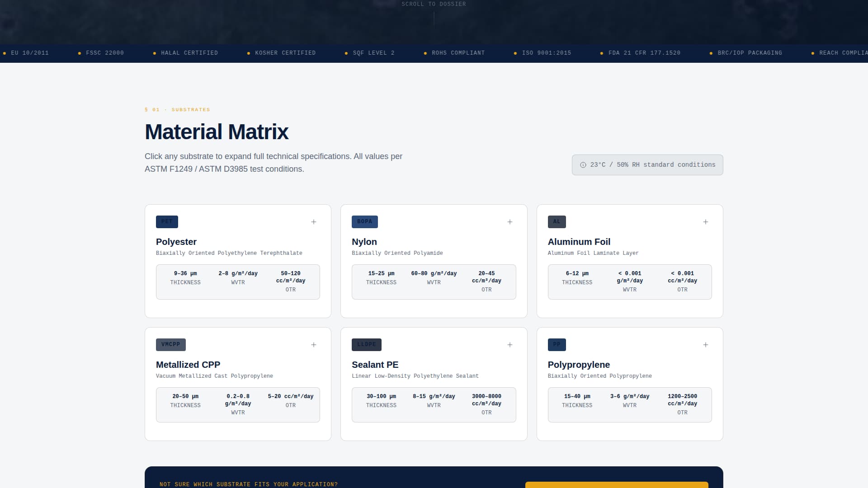
Task: Click the PET badge on Polyester card
Action: (x=167, y=222)
